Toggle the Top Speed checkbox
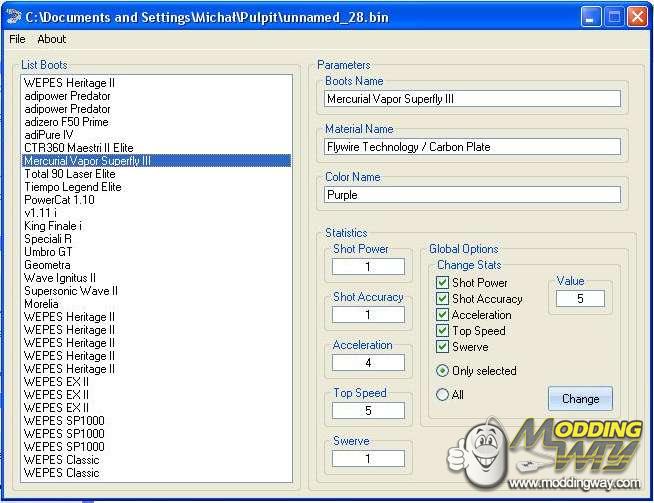Viewport: 654px width, 503px height. point(443,331)
